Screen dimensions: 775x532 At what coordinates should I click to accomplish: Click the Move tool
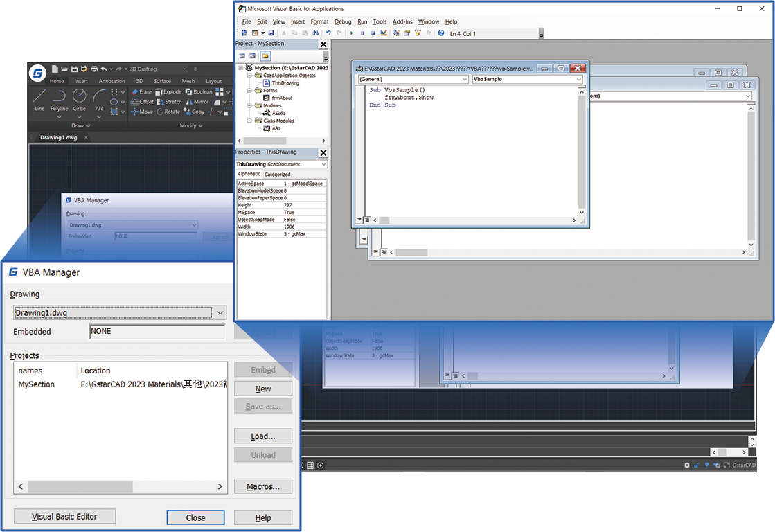(x=142, y=112)
